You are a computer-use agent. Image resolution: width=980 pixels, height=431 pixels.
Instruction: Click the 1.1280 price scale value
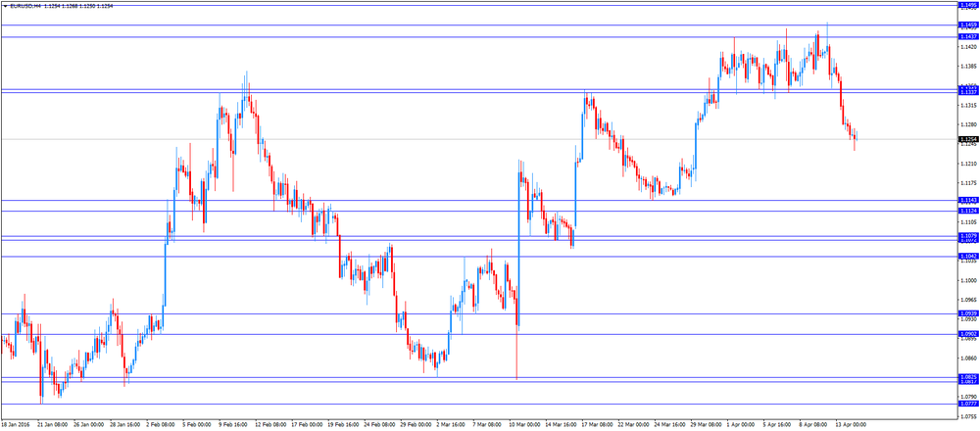click(967, 125)
